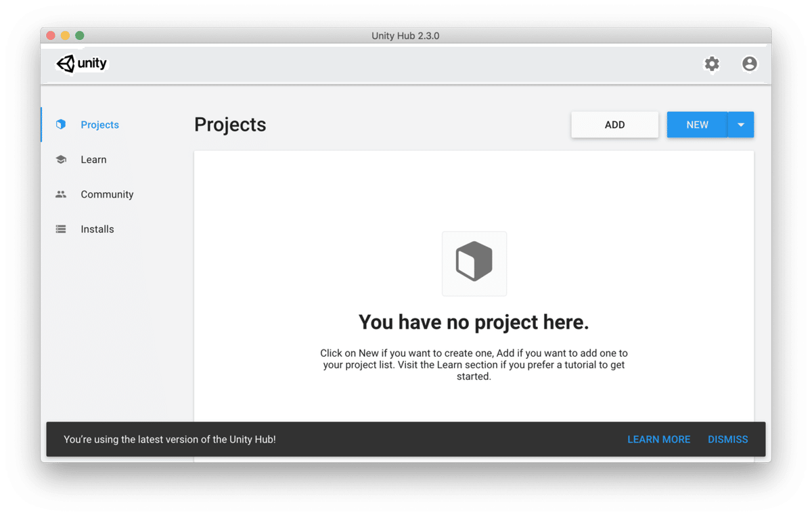Click the LEARN MORE link
Screen dimensions: 812x516
click(659, 439)
